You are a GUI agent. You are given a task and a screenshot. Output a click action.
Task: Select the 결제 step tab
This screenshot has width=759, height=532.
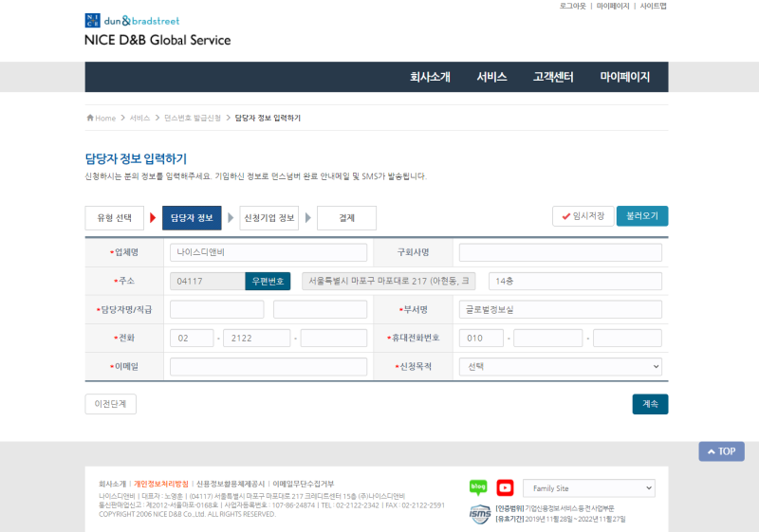(346, 218)
